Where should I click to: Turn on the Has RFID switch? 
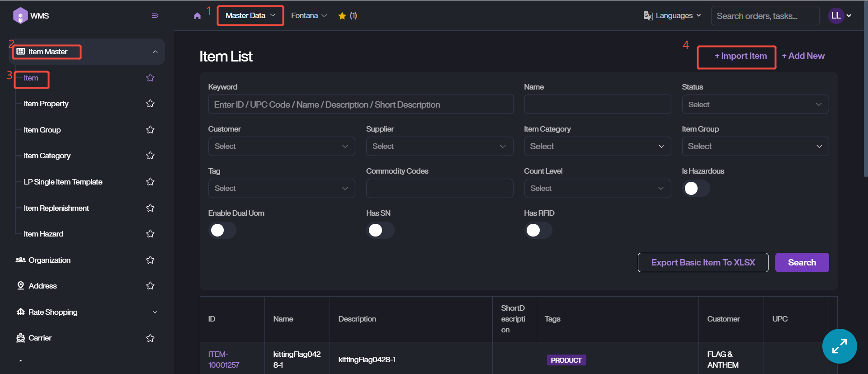click(x=538, y=231)
